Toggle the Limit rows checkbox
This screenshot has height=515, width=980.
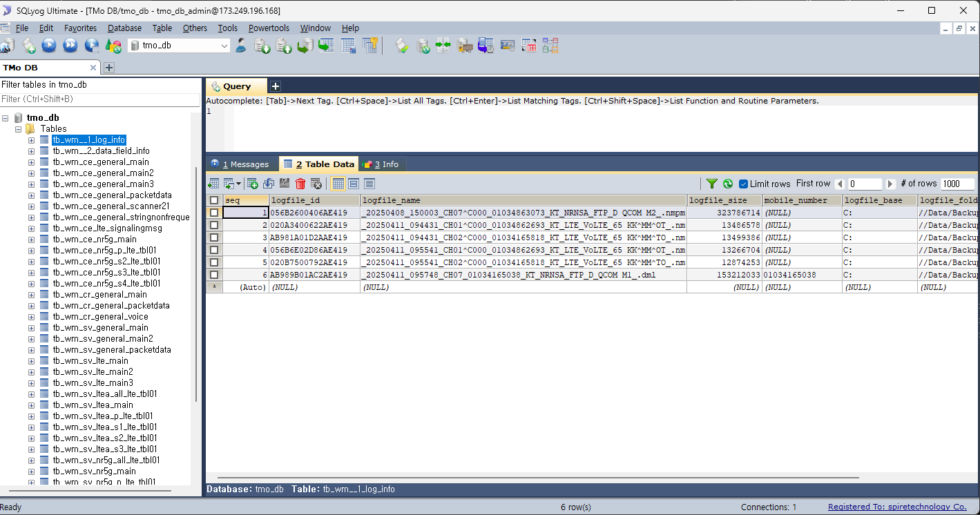[744, 184]
